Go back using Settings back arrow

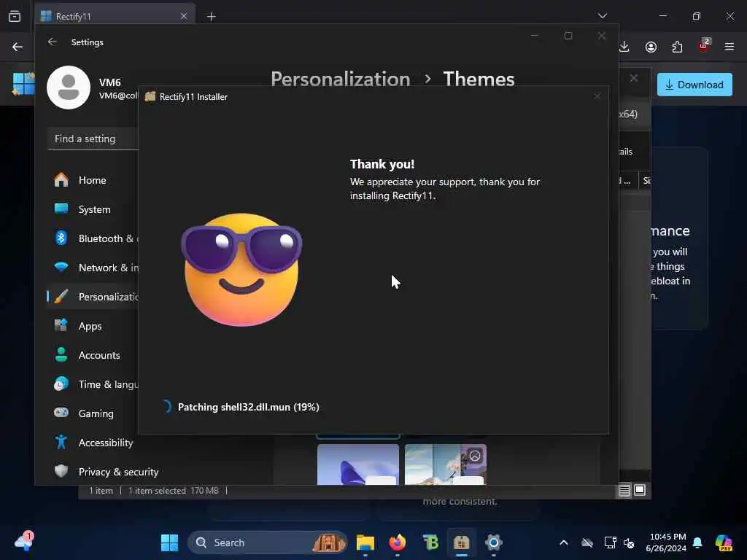(x=53, y=42)
